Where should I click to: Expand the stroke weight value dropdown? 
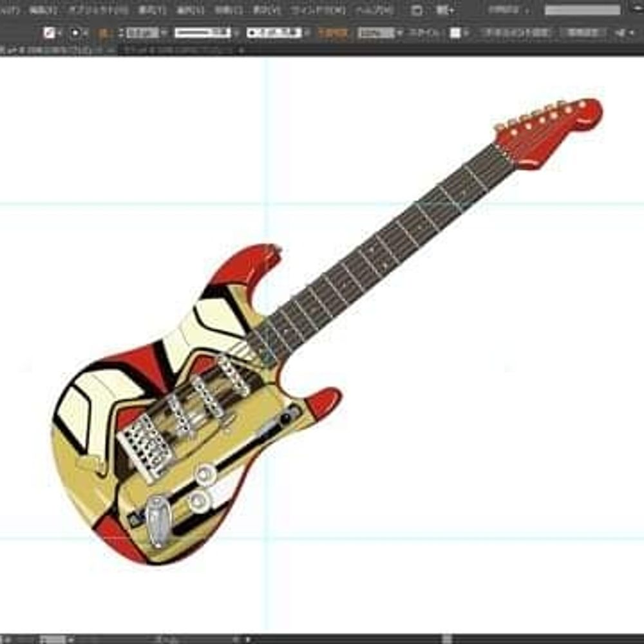point(164,33)
